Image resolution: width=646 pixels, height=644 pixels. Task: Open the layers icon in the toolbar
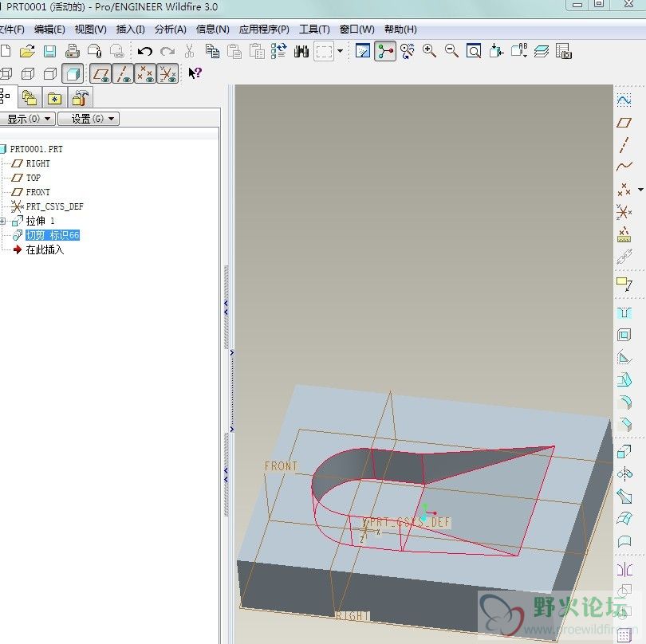click(541, 52)
